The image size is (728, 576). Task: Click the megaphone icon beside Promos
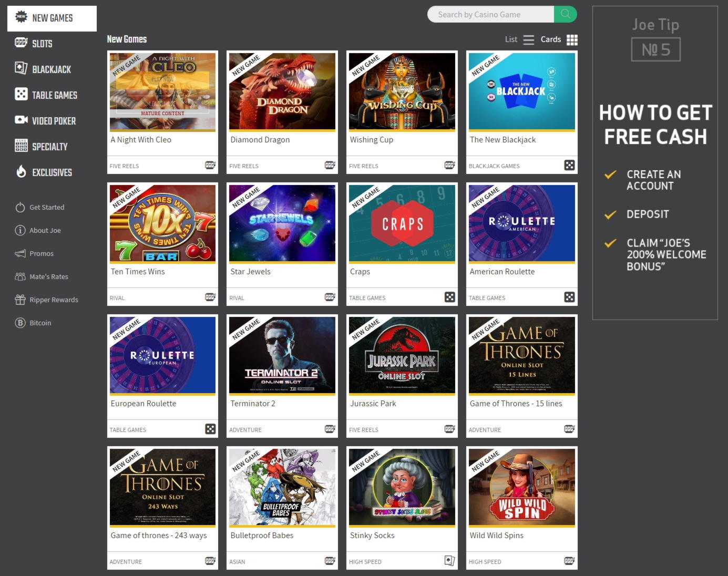pos(20,253)
